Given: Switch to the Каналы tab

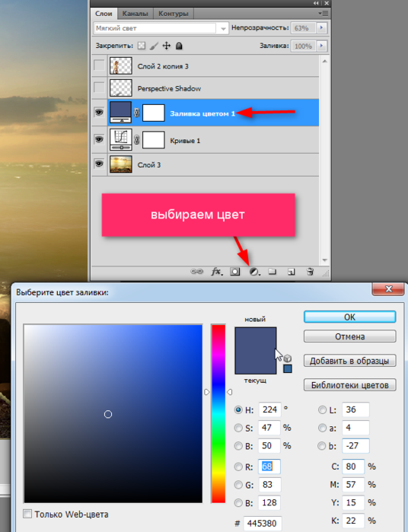Looking at the screenshot, I should (135, 14).
